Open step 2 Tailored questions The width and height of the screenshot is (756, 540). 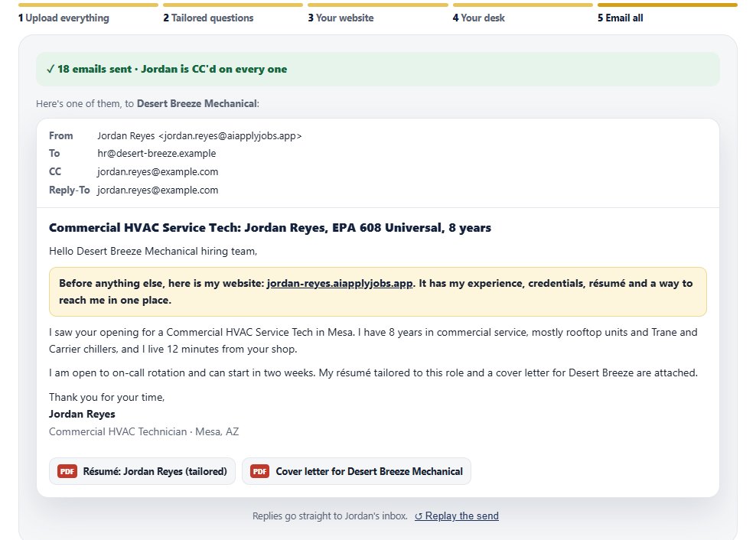tap(208, 18)
